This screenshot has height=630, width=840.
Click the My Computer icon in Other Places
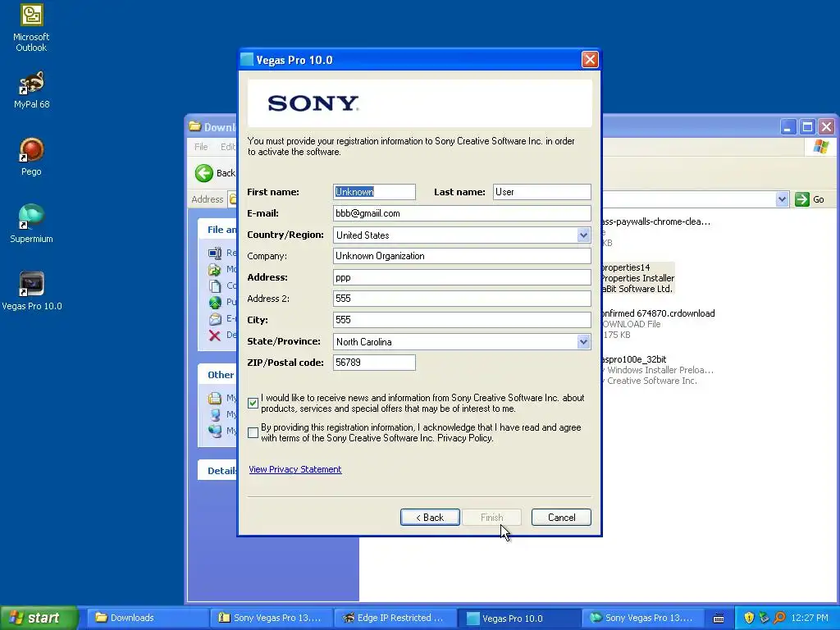pyautogui.click(x=215, y=414)
